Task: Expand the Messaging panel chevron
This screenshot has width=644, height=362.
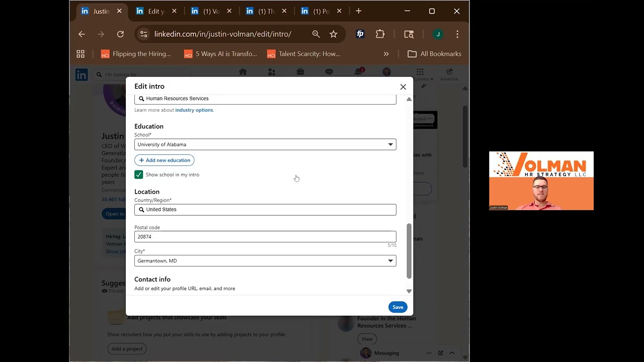Action: (452, 353)
